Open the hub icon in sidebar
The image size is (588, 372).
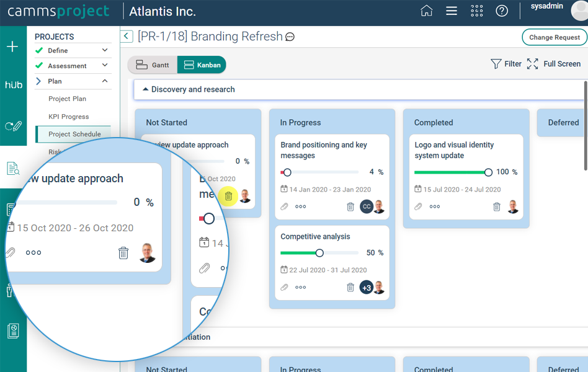14,85
